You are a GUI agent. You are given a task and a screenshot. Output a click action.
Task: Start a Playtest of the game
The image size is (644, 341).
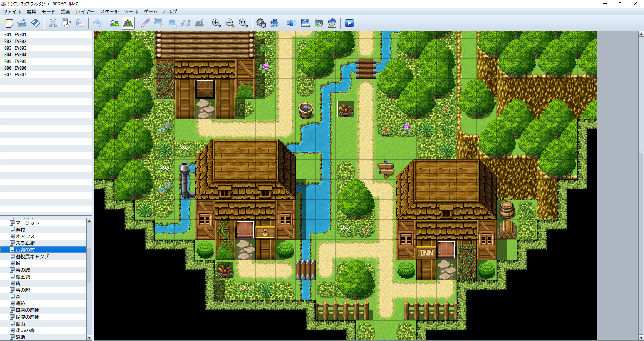[x=349, y=23]
